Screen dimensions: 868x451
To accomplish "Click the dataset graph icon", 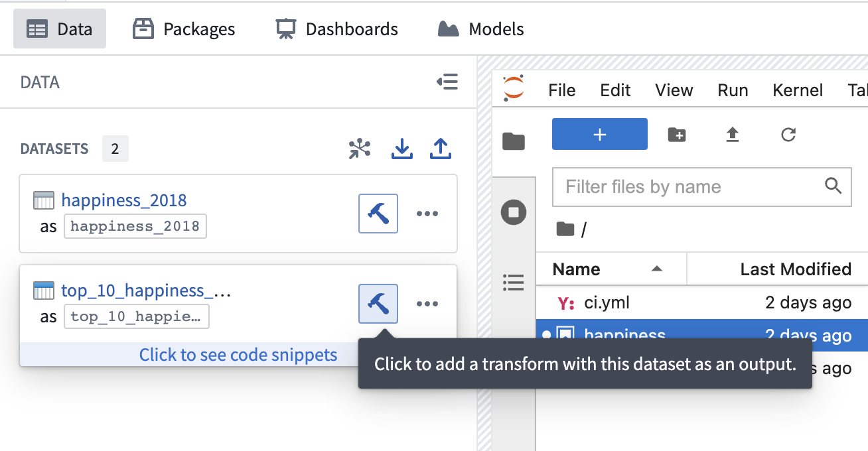I will pyautogui.click(x=360, y=149).
